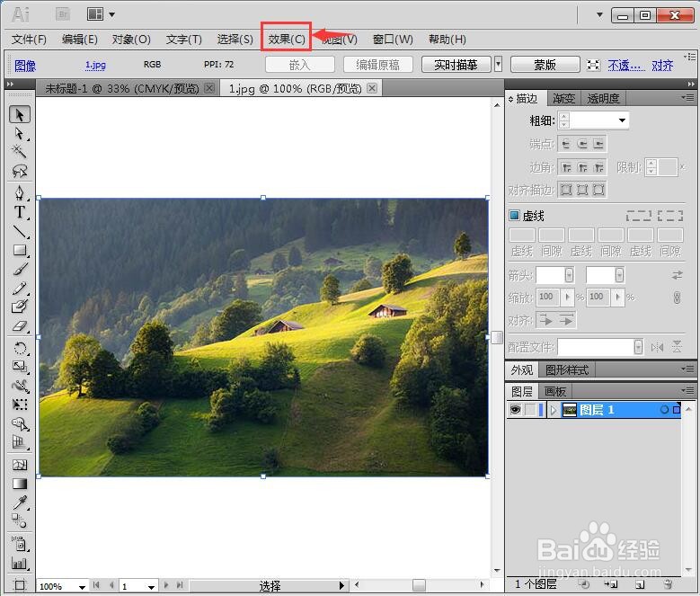
Task: Select the Selection tool (black arrow)
Action: click(x=20, y=115)
